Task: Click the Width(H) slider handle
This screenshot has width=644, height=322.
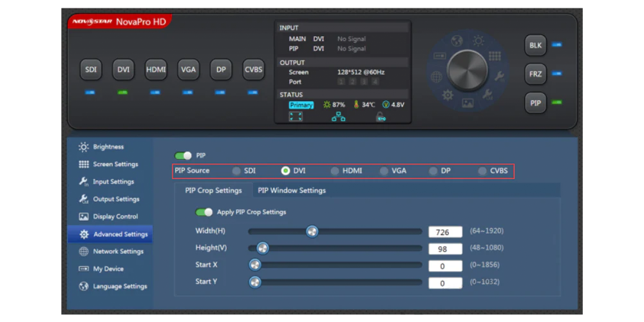Action: [312, 232]
